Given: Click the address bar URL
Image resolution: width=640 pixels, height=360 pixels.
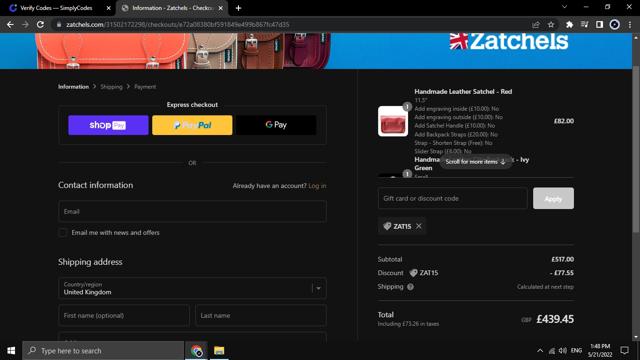Looking at the screenshot, I should [178, 24].
